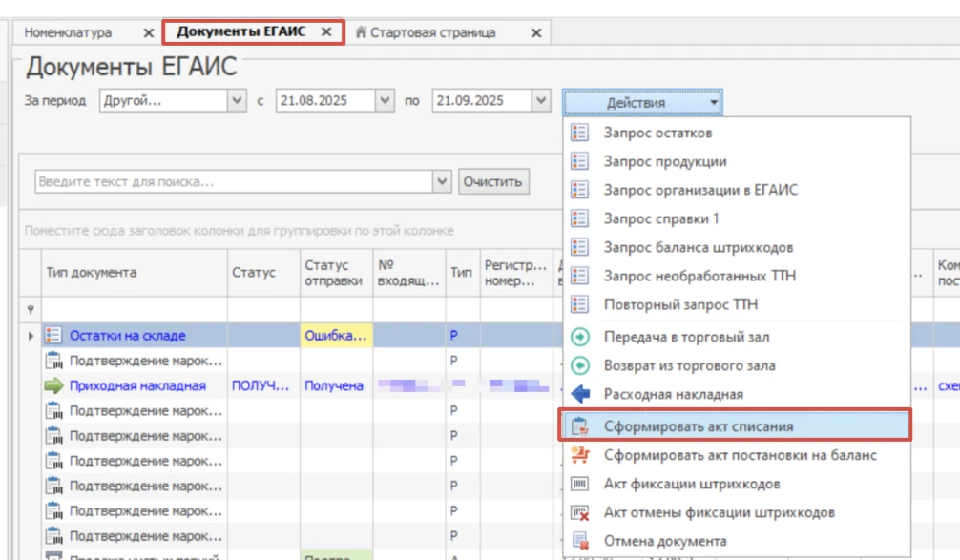This screenshot has height=560, width=960.
Task: Click the icon beside Запрос остатков
Action: (x=579, y=133)
